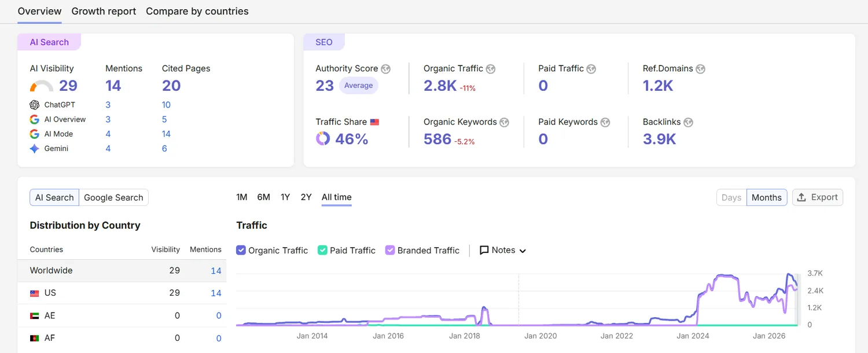The height and width of the screenshot is (353, 868).
Task: Click the globe icon next to Backlinks
Action: [688, 122]
